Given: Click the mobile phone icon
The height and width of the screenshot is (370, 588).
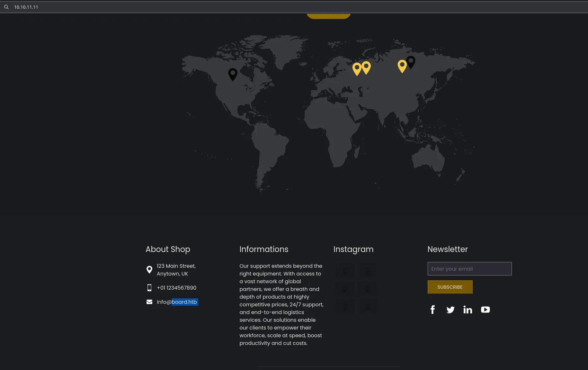Looking at the screenshot, I should point(149,288).
